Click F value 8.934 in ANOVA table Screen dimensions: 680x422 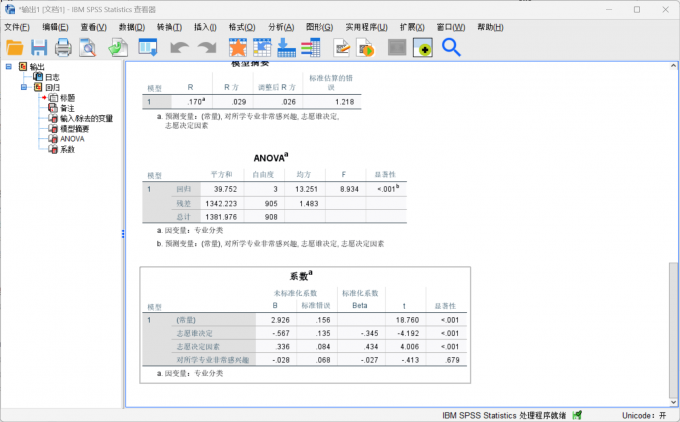(x=349, y=189)
